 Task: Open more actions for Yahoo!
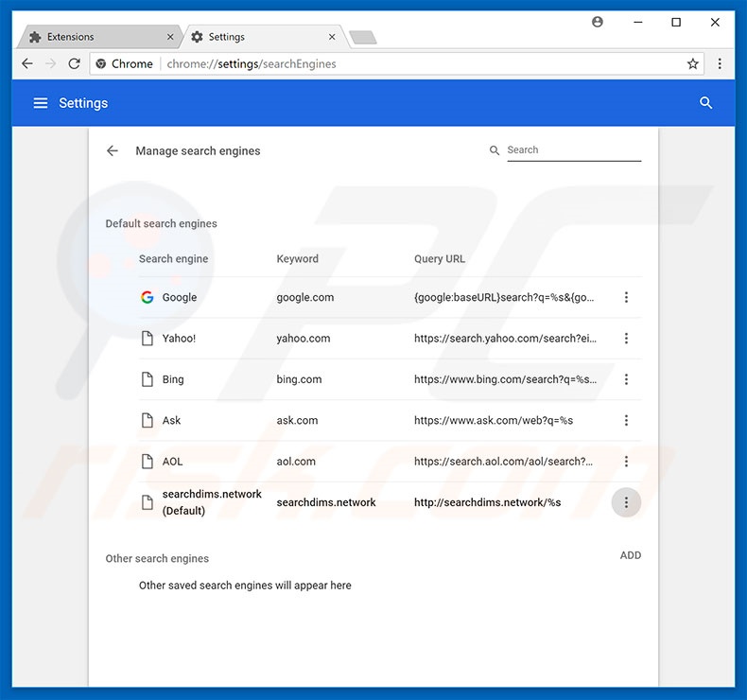pyautogui.click(x=626, y=339)
